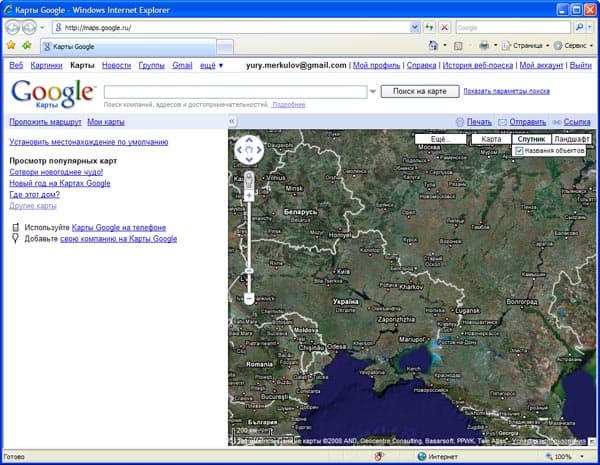Switch to the Спутник satellite view

[x=531, y=139]
